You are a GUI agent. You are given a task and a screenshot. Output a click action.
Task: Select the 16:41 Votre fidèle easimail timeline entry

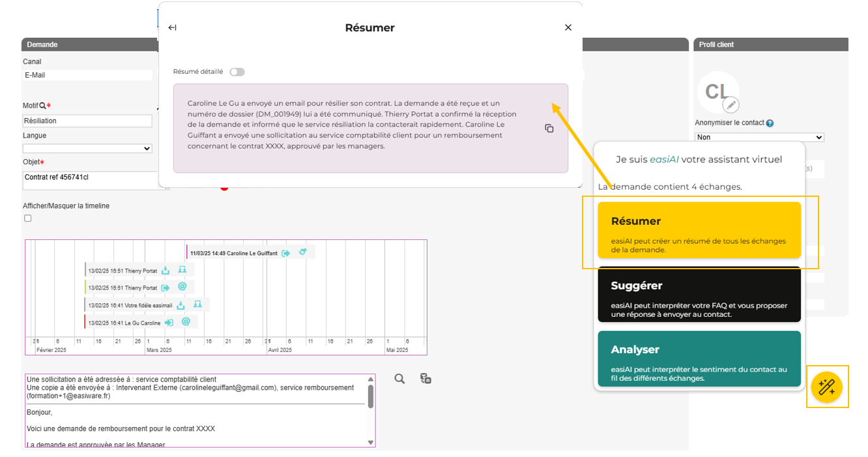147,304
